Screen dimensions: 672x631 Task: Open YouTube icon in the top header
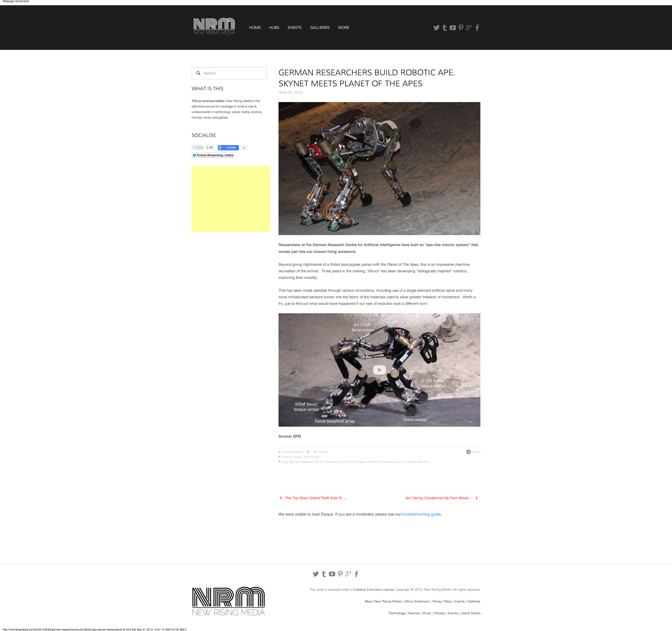(453, 28)
